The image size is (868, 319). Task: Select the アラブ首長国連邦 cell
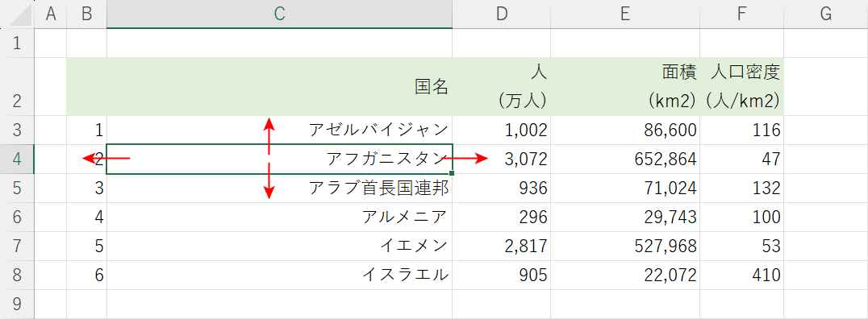pos(280,188)
